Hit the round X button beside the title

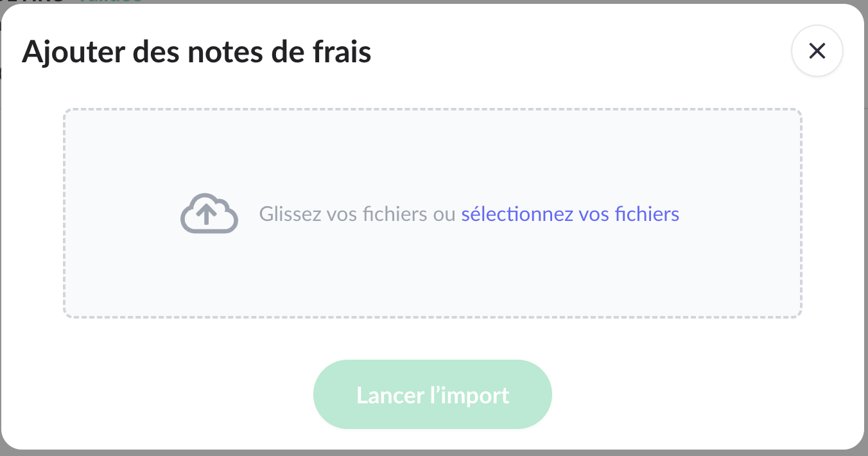click(x=817, y=51)
